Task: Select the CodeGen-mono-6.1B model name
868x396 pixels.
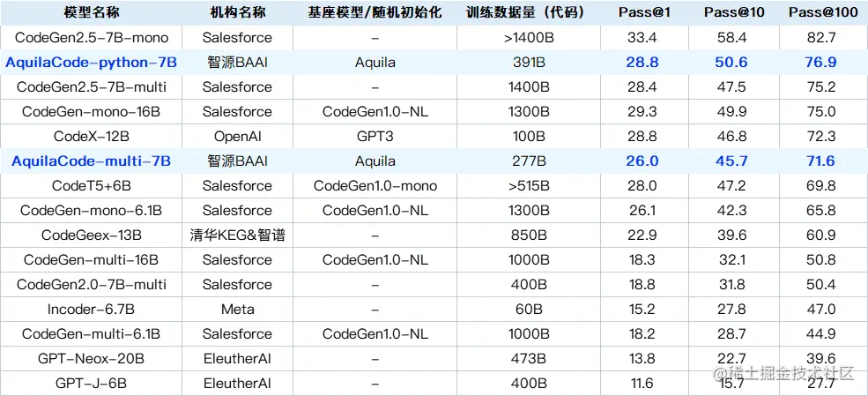Action: point(92,211)
